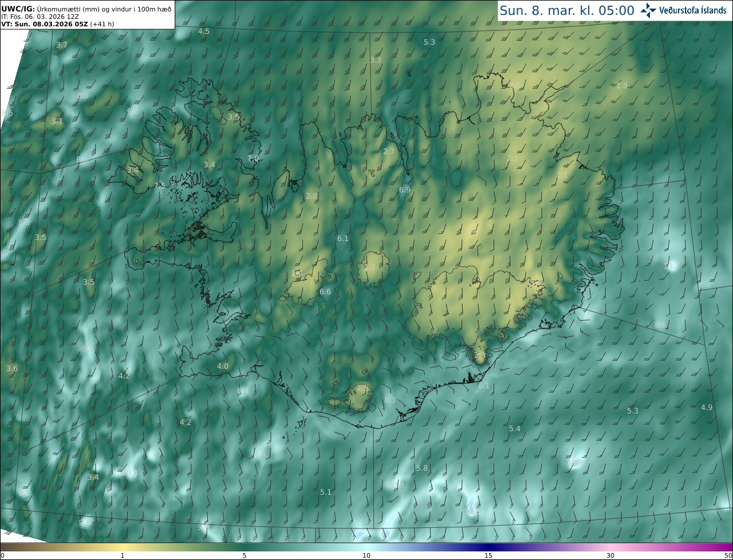Click the colorbar tick label '0'

pyautogui.click(x=2, y=555)
